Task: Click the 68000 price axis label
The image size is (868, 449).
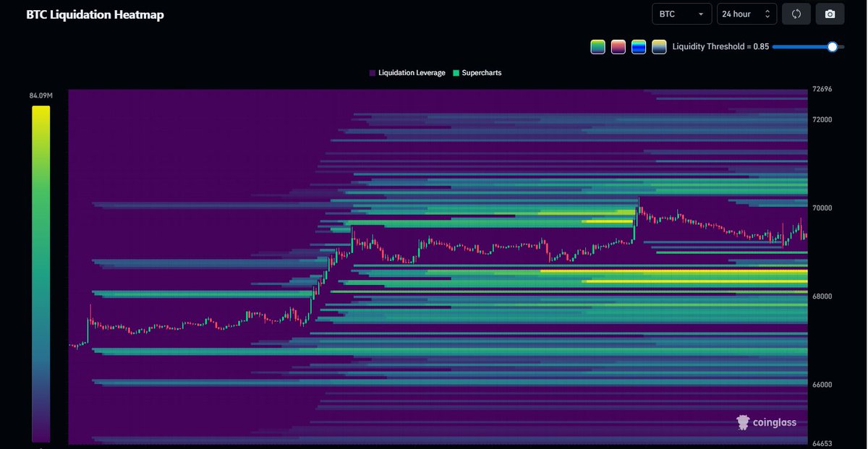Action: pyautogui.click(x=822, y=296)
